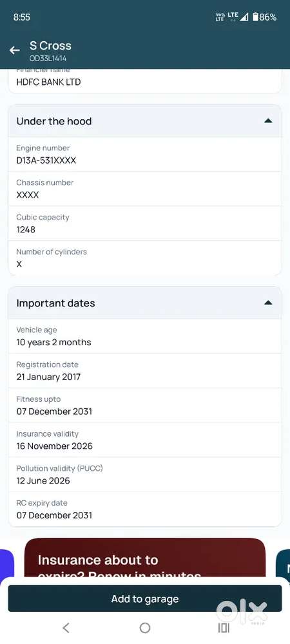290x644 pixels.
Task: Open the recent apps navigation icon
Action: coord(224,627)
